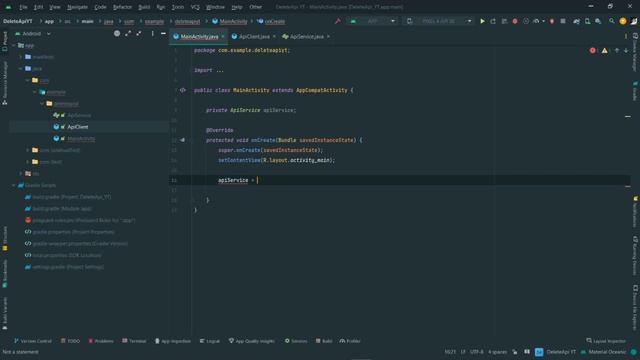Click the red error indicator in editor
Screen dimensions: 640x360
point(592,51)
